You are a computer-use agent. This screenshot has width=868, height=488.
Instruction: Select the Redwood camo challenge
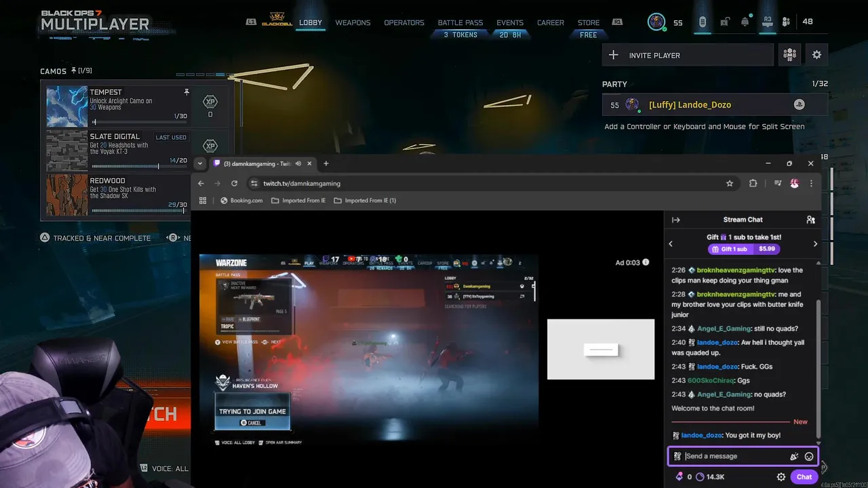click(x=117, y=195)
